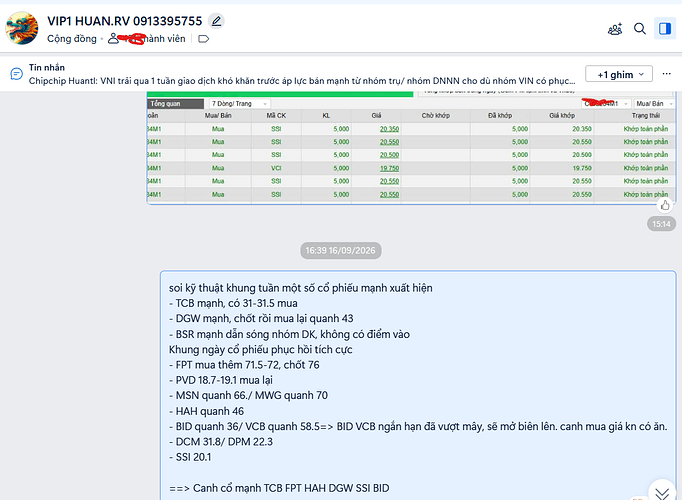Like the trade screenshot with thumbs-up
The width and height of the screenshot is (682, 500).
[665, 205]
